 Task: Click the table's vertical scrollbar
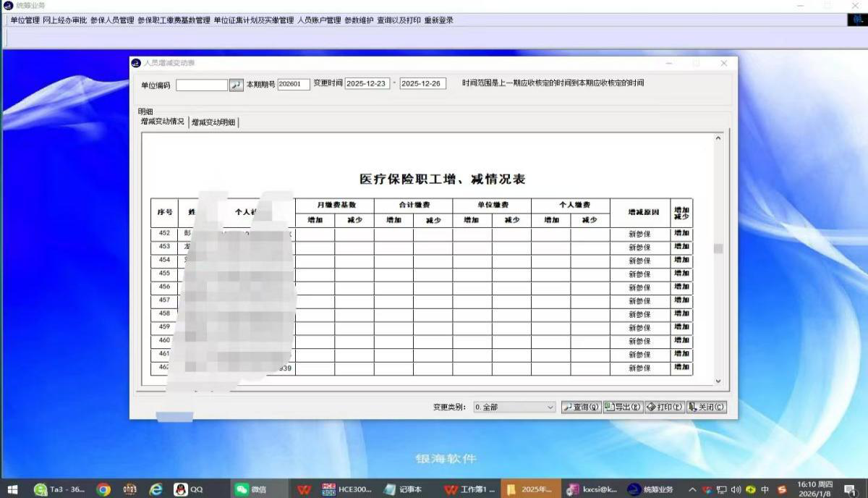pos(718,248)
